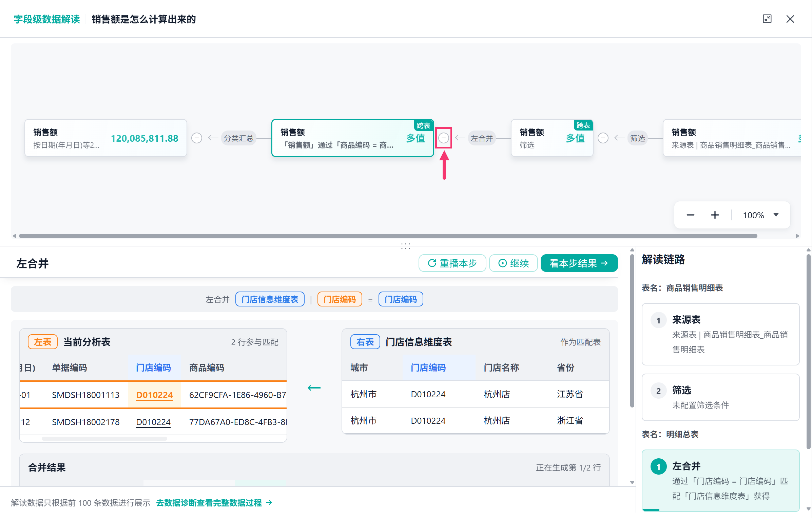Collapse the 左合并 node via minus circle

pos(444,138)
